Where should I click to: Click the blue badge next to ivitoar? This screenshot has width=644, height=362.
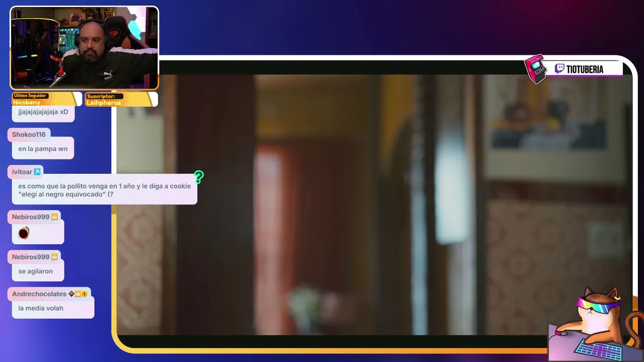37,171
